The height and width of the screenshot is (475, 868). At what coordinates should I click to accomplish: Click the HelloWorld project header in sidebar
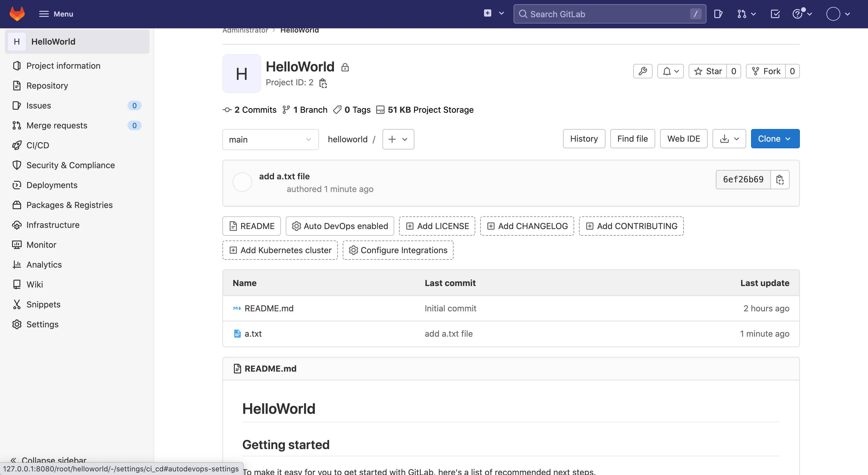point(77,41)
